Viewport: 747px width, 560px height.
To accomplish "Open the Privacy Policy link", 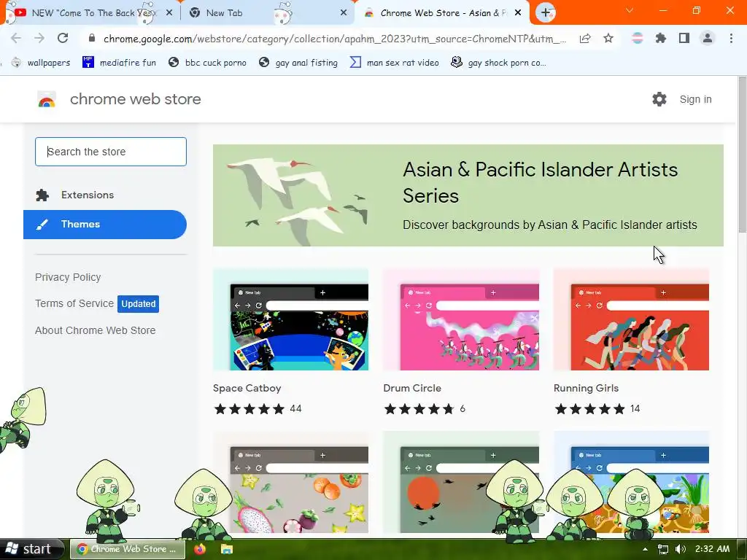I will point(68,277).
